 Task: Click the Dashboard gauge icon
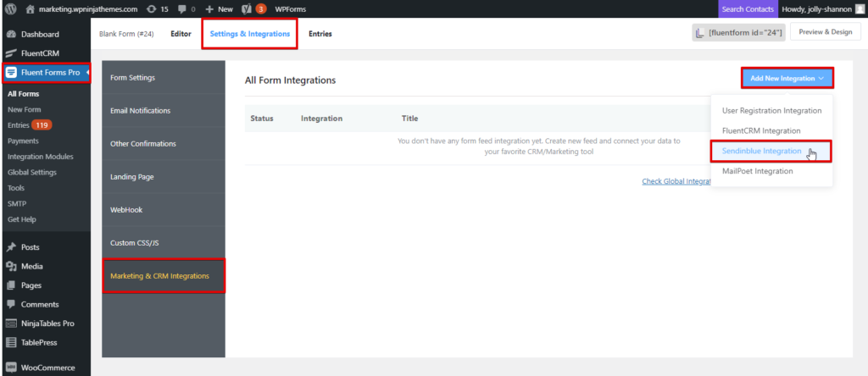click(x=11, y=34)
